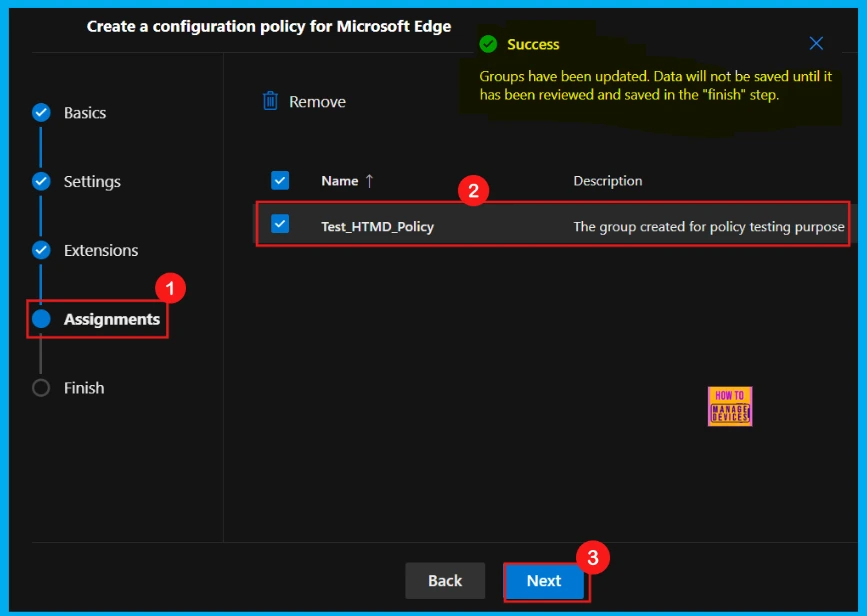Click the Settings step checkmark circle
The height and width of the screenshot is (616, 867).
[x=41, y=181]
